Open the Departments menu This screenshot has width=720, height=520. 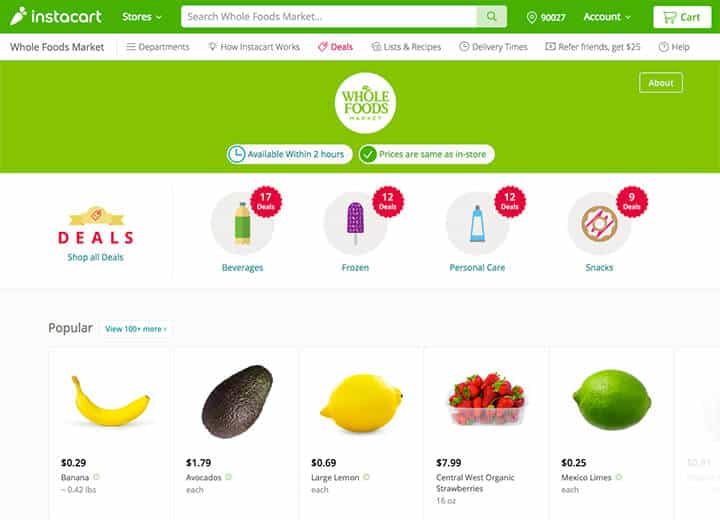point(158,47)
